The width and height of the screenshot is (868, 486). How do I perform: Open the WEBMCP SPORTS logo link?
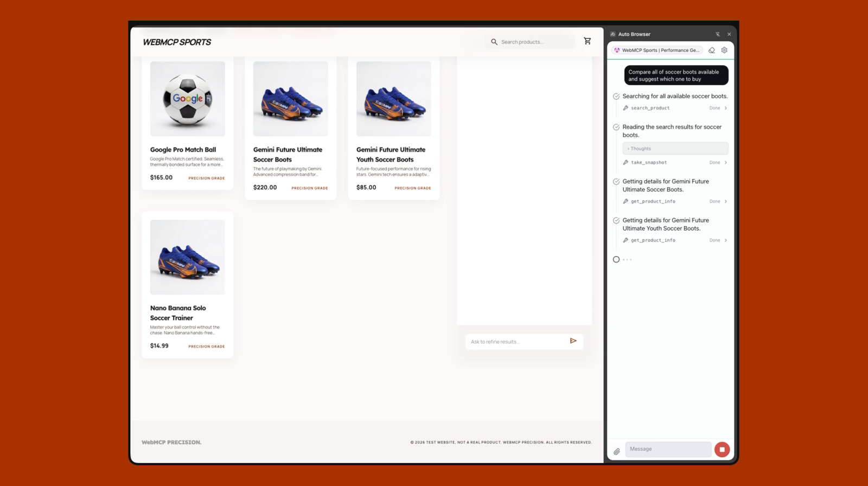click(x=177, y=42)
